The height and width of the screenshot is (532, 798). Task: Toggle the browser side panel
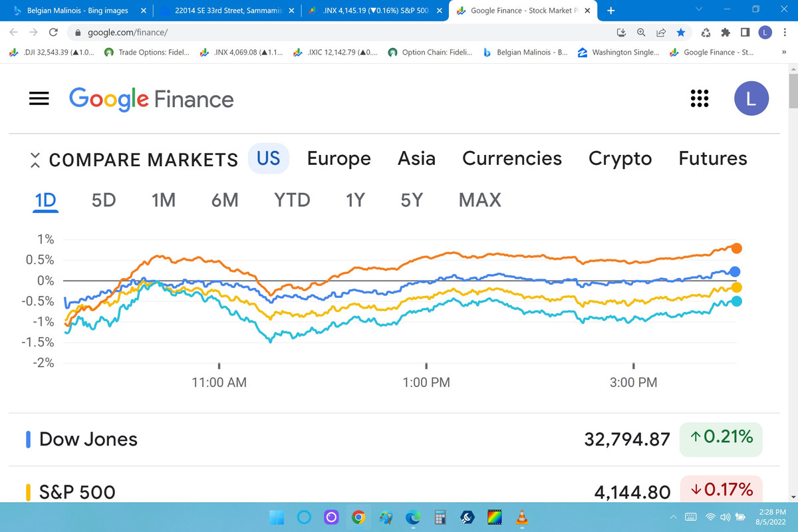click(745, 32)
